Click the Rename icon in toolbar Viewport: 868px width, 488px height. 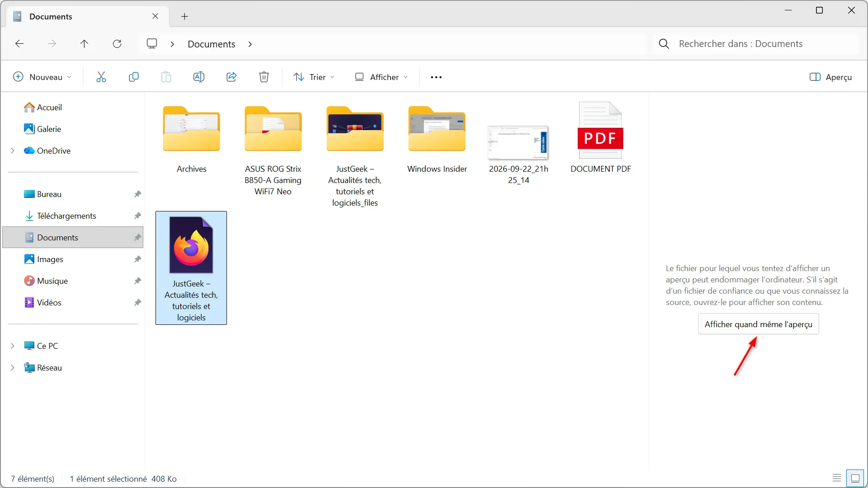pyautogui.click(x=199, y=77)
